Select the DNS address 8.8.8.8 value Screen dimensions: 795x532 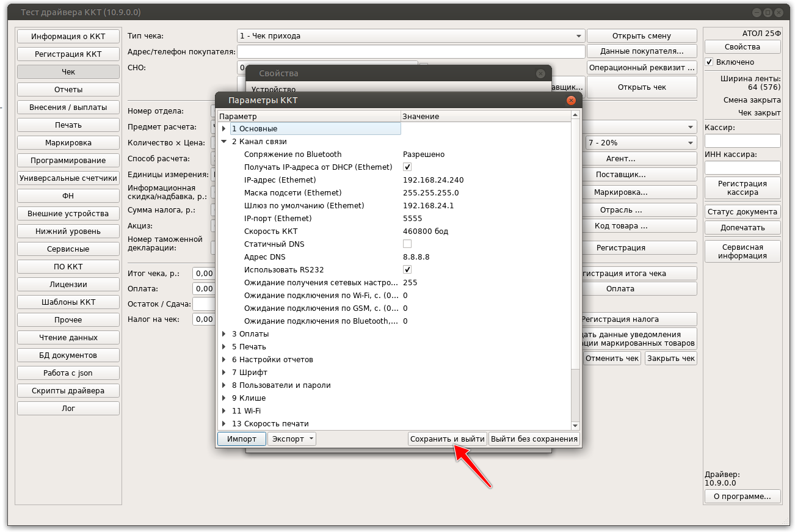coord(416,257)
